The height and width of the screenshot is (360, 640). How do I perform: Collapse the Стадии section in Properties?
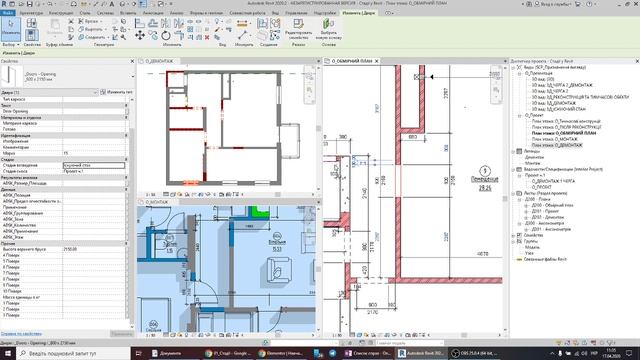(x=126, y=160)
